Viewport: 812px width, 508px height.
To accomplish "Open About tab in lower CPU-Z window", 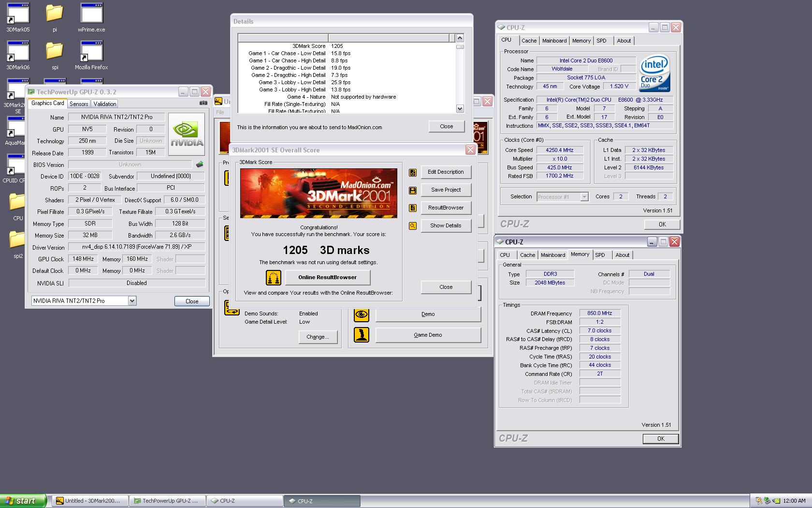I will pos(623,255).
